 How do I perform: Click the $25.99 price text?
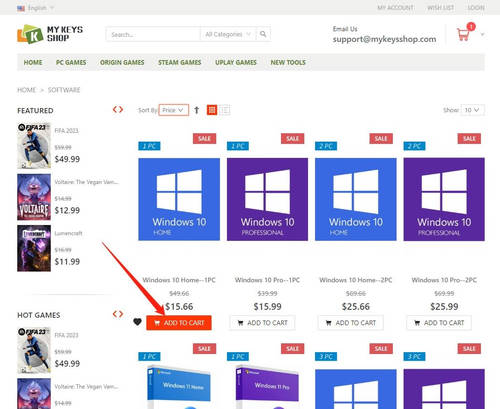444,306
